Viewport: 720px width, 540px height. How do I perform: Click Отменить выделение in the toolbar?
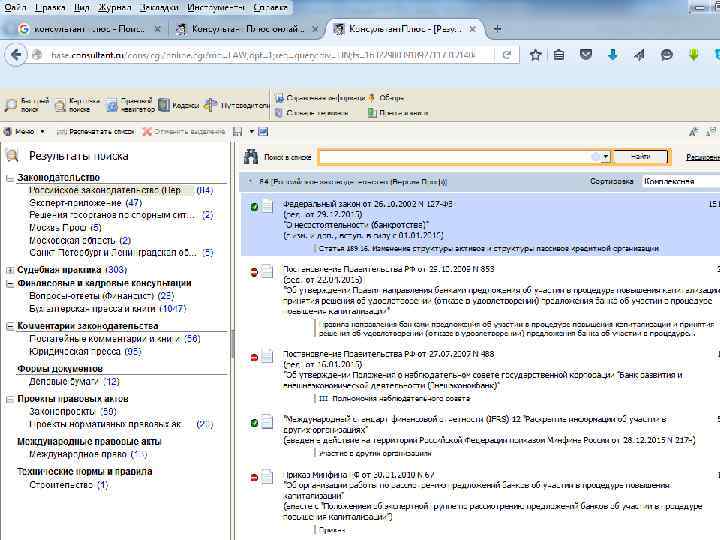pos(184,132)
